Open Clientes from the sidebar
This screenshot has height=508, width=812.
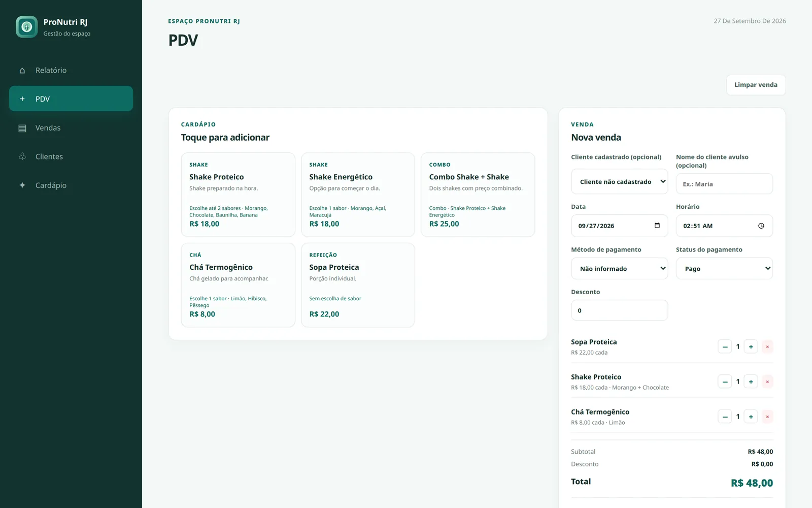tap(71, 156)
